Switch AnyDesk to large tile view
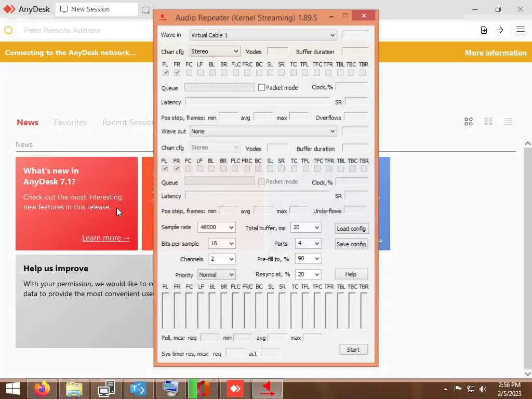The image size is (532, 399). 469,122
